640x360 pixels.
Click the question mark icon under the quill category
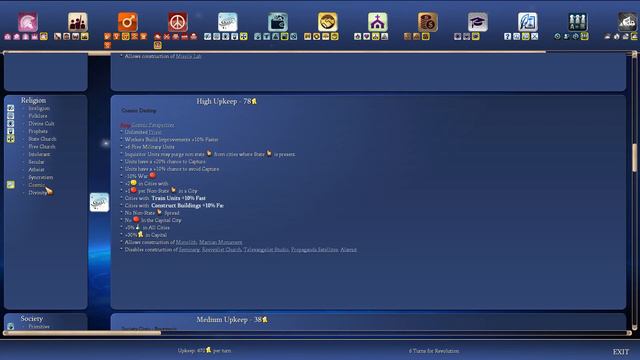pos(507,36)
